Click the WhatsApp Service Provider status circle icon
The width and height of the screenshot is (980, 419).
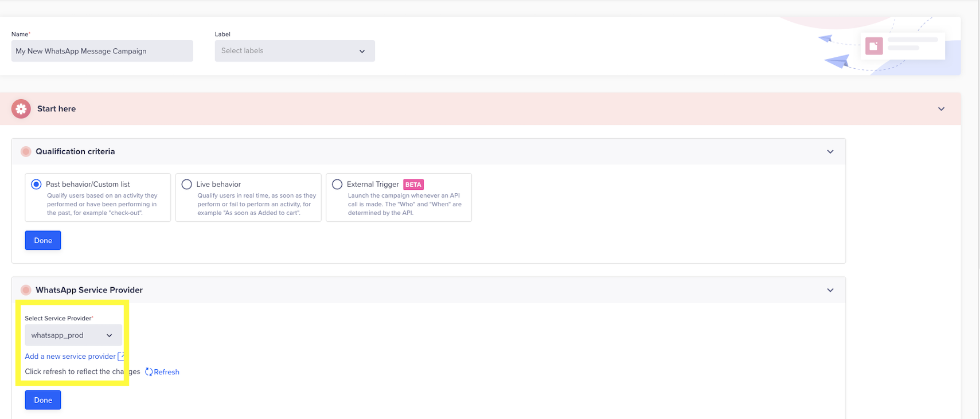click(26, 290)
